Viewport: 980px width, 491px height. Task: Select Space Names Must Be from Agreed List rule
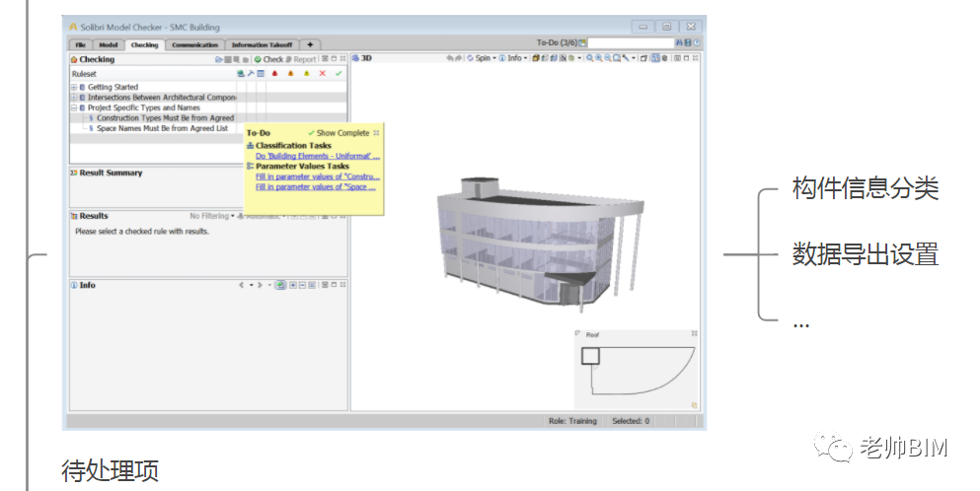pyautogui.click(x=162, y=128)
